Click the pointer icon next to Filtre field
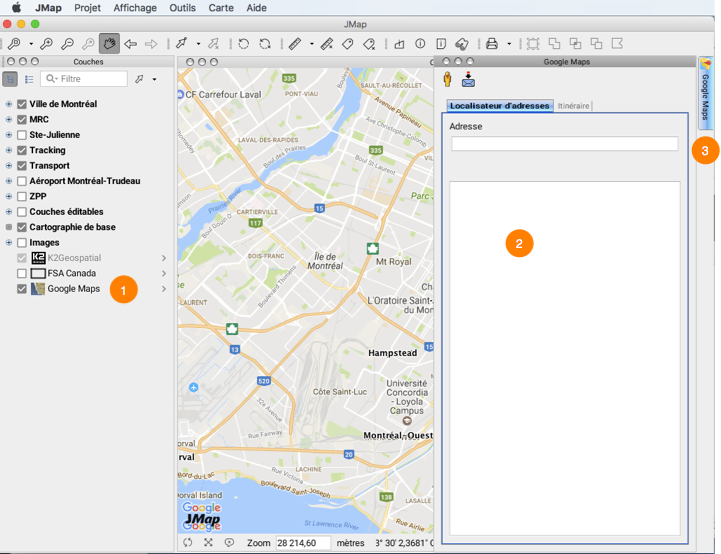The width and height of the screenshot is (721, 554). pos(139,79)
